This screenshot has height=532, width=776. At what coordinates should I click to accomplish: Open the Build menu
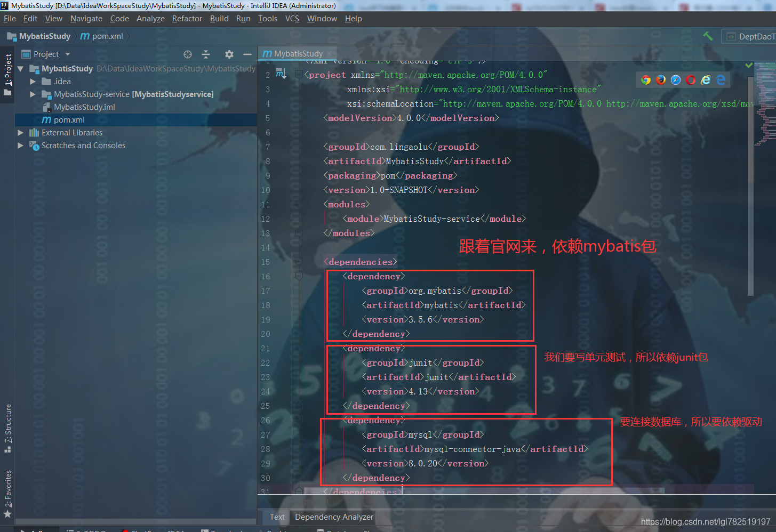point(219,19)
